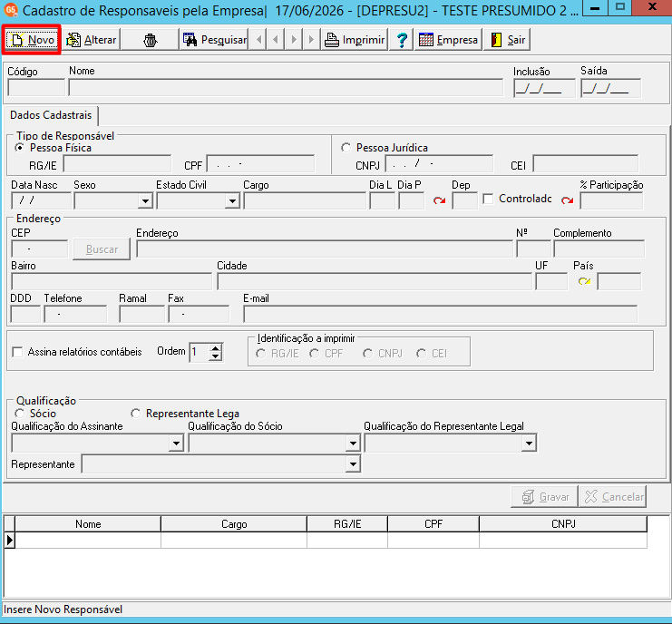Click the Nome column header

click(x=88, y=524)
